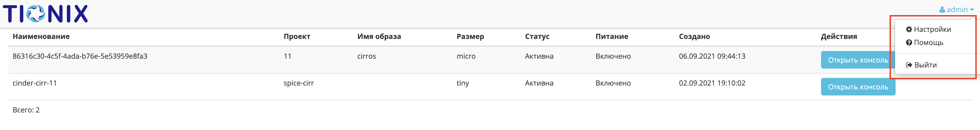Open console for cinder-cirr-11 instance

(857, 87)
